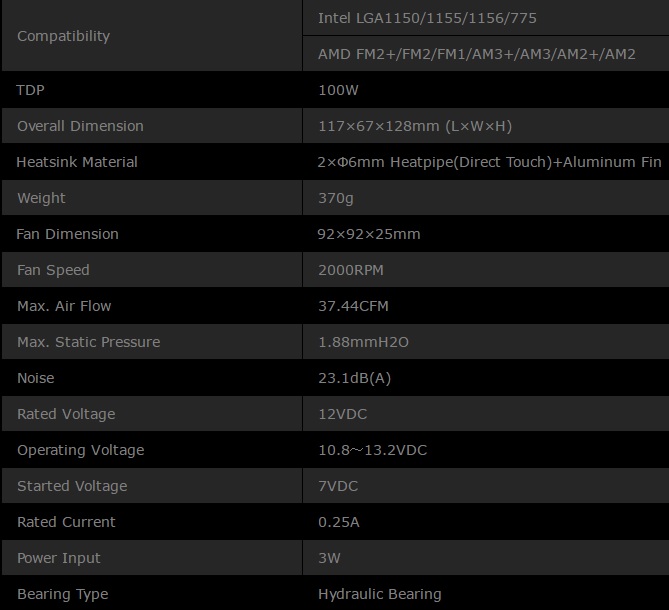Click the Fan Dimension label
Viewport: 669px width, 610px height.
68,234
